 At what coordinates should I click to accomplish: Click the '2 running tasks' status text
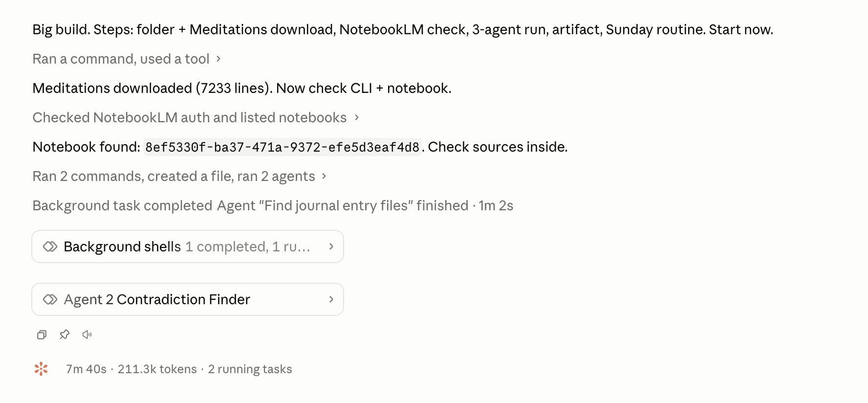(250, 369)
